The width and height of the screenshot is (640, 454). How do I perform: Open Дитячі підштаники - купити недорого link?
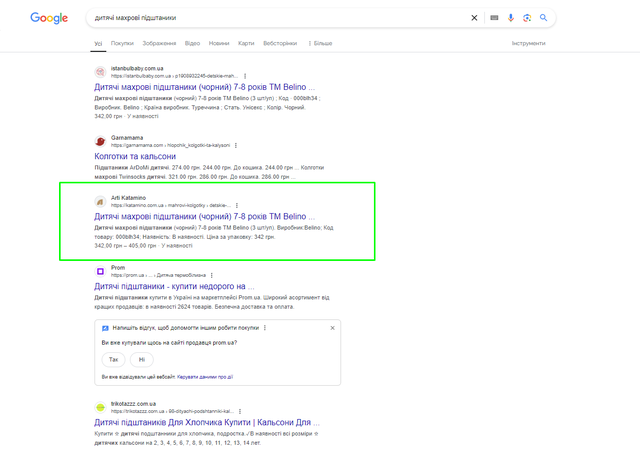174,286
